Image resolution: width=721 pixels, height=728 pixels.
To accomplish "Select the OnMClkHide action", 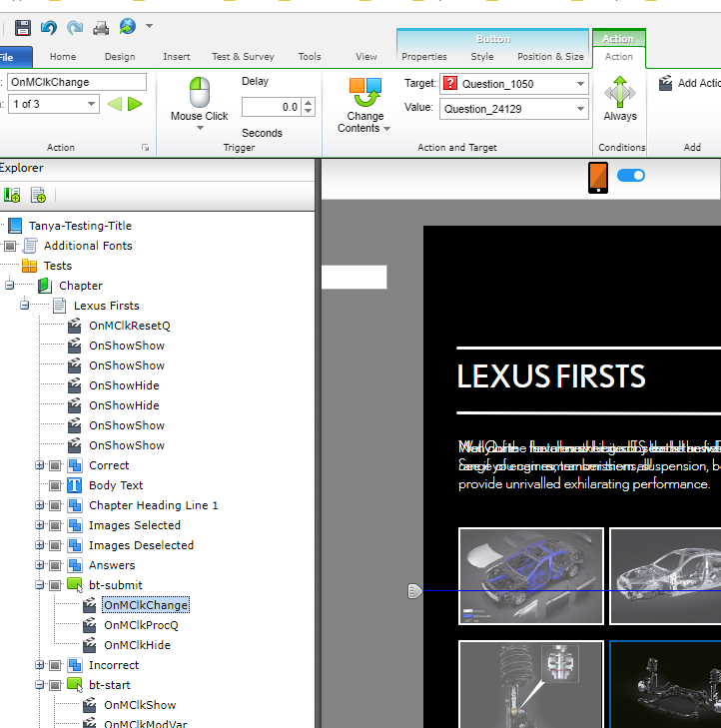I will [137, 645].
